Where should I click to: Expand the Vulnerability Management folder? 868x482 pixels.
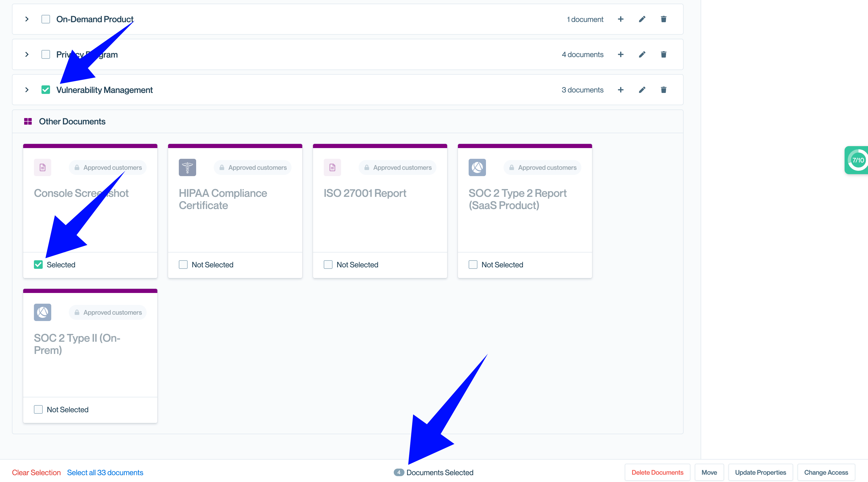27,90
